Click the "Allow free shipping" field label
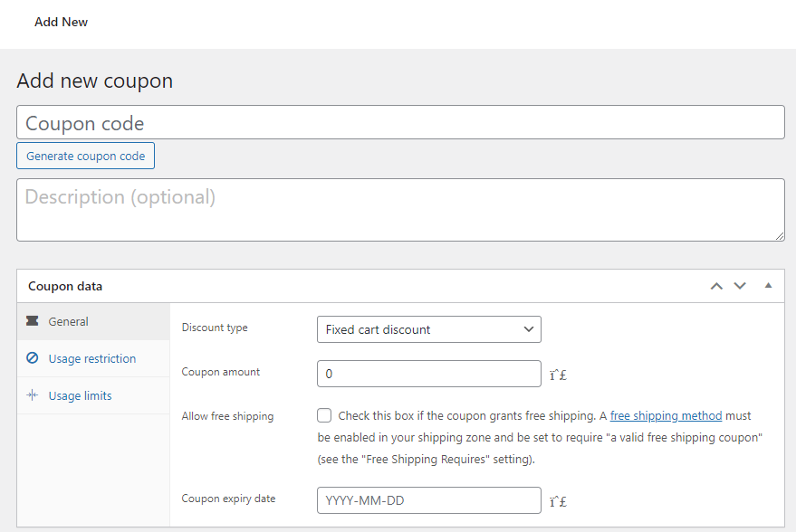This screenshot has width=796, height=532. click(227, 416)
